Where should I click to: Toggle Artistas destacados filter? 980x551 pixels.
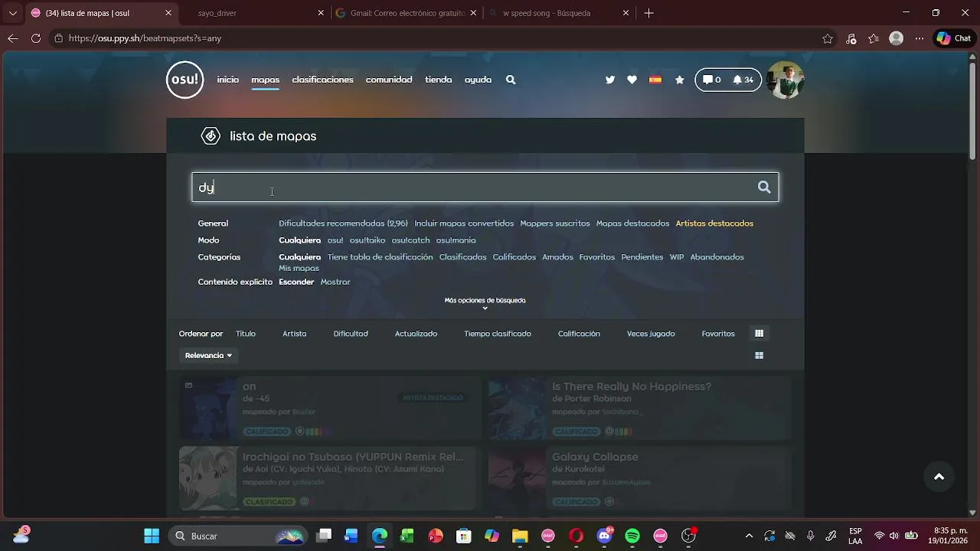714,223
